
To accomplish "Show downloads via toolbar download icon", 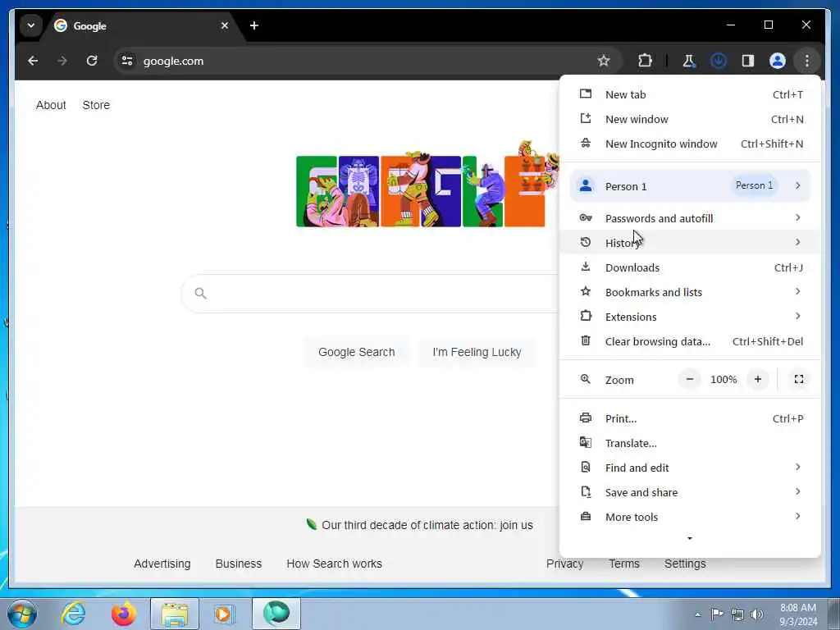I will (x=719, y=61).
